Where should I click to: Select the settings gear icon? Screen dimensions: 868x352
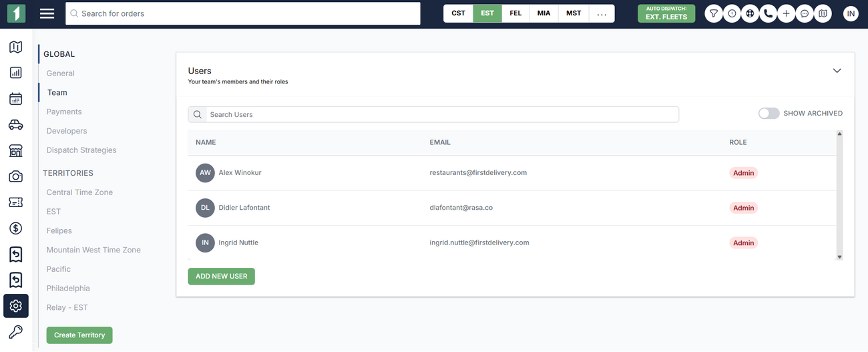click(16, 306)
